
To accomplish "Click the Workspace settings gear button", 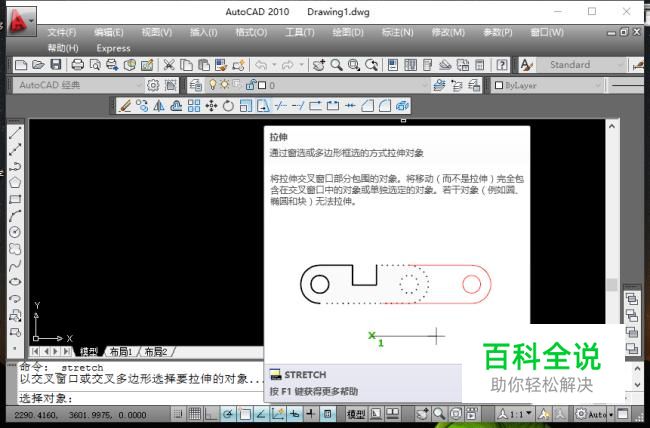I will point(153,85).
